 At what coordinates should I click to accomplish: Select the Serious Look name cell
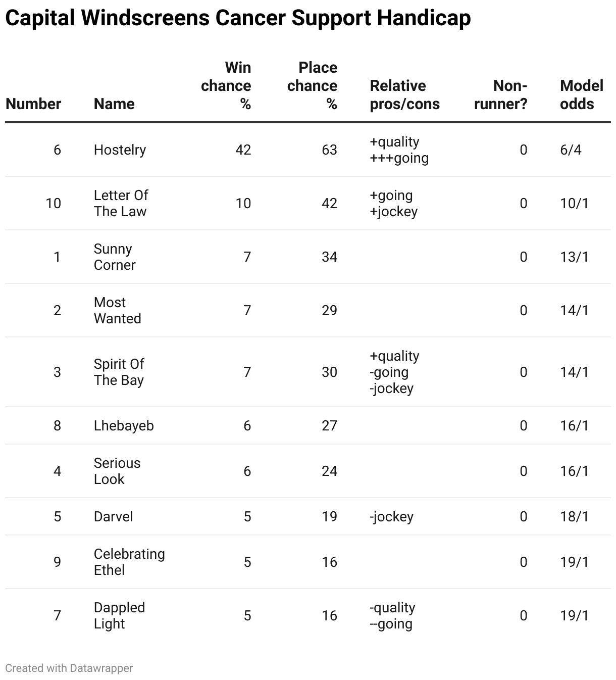click(x=117, y=471)
